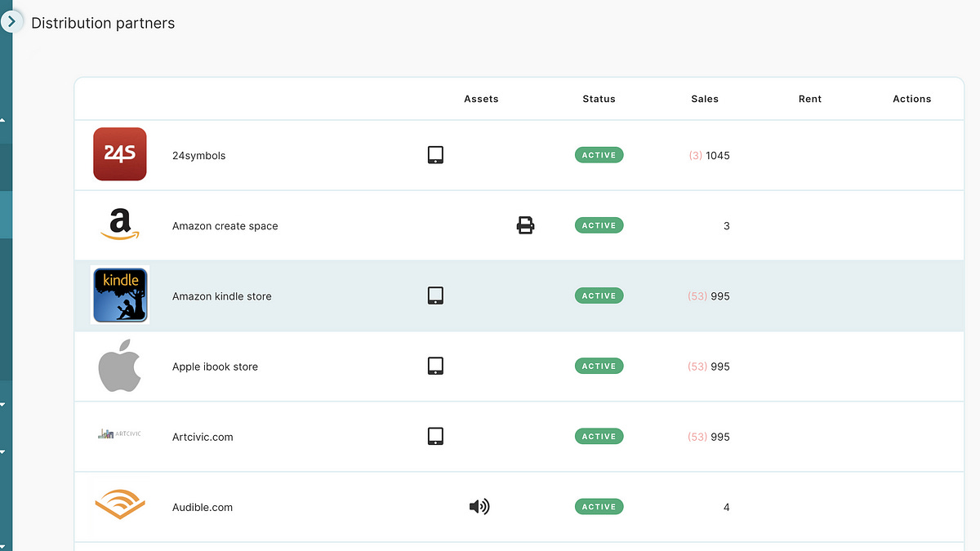The image size is (980, 551).
Task: Click the (3) 1045 sales value
Action: coord(710,155)
